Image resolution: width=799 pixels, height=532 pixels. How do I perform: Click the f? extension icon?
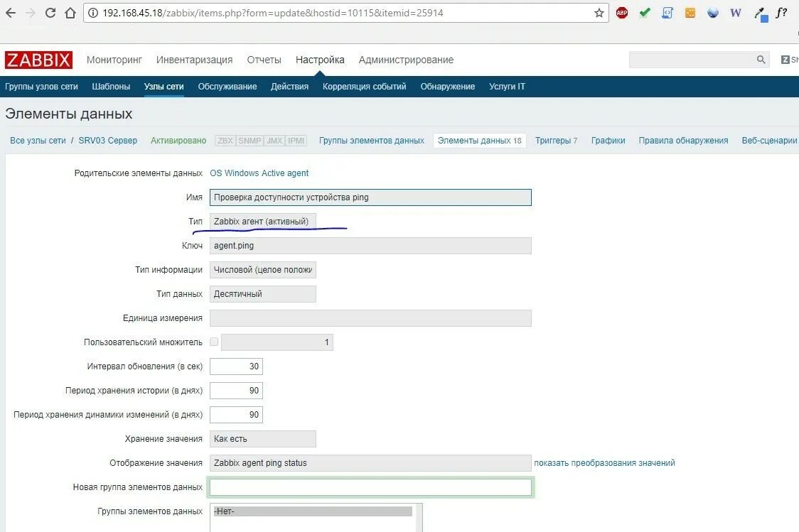(x=781, y=13)
